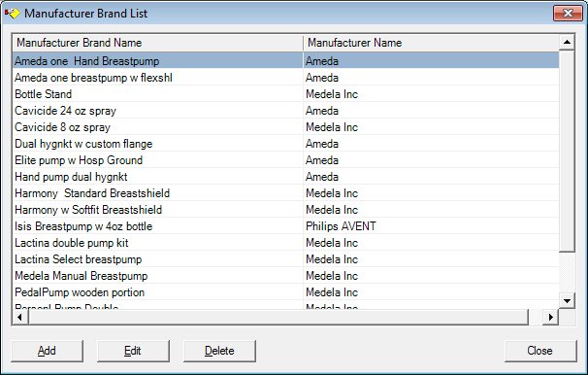The height and width of the screenshot is (375, 588).
Task: Click the Add button
Action: (x=47, y=351)
